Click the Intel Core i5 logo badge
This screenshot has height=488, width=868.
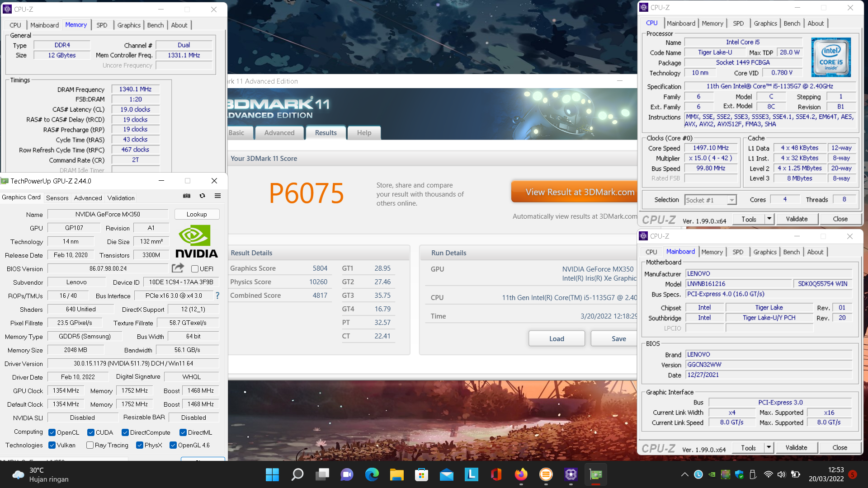[x=831, y=57]
